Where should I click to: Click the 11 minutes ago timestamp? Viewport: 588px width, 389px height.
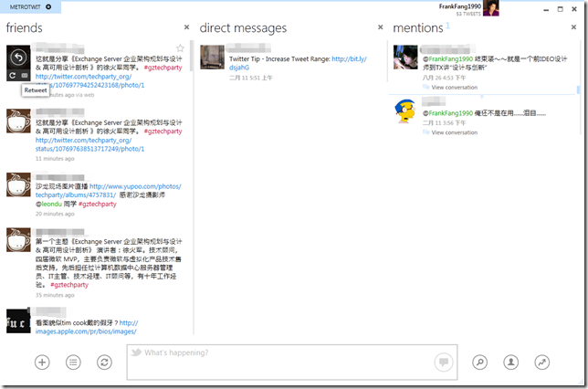[x=55, y=159]
